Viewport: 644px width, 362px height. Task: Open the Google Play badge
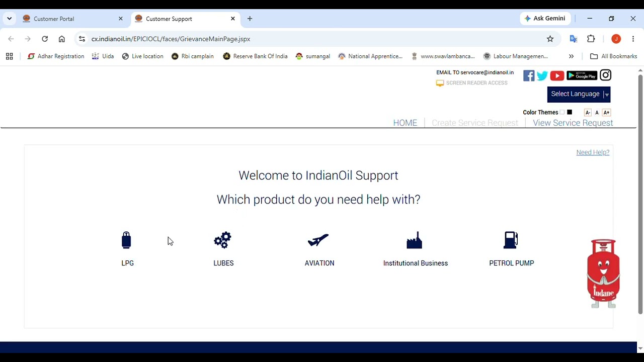[582, 75]
